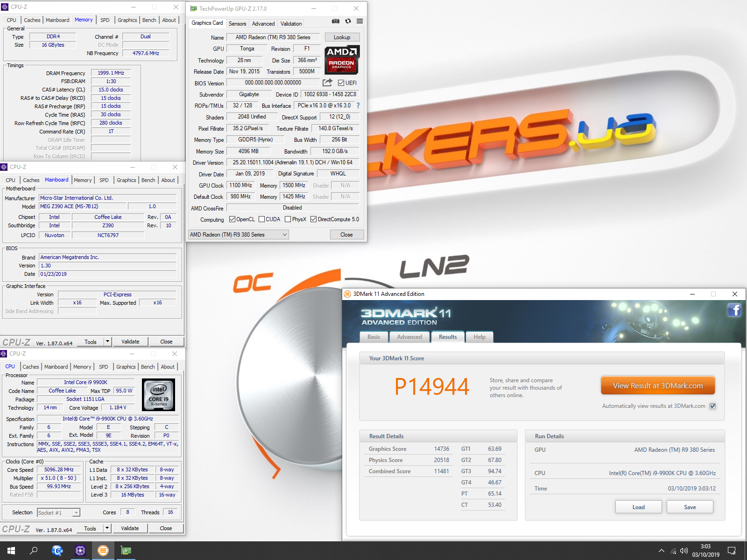Click the BIOS export share icon in GPU-Z

328,83
